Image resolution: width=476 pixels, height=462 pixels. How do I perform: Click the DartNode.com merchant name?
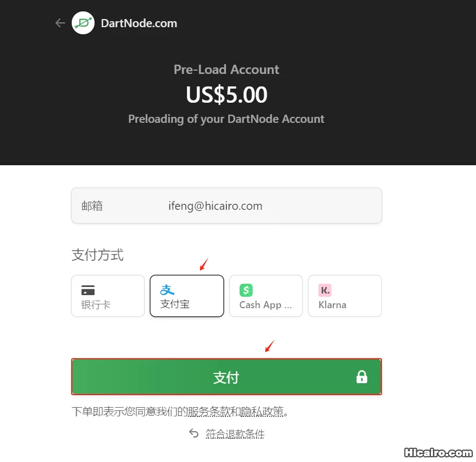139,23
